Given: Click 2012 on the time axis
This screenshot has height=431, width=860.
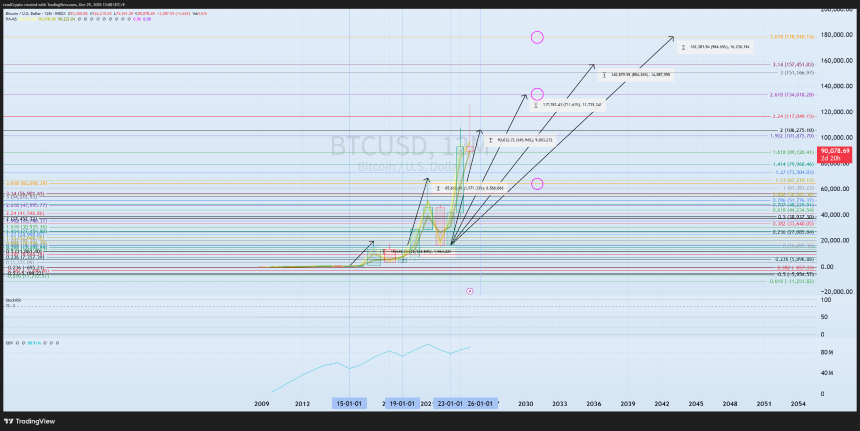Looking at the screenshot, I should pos(302,404).
